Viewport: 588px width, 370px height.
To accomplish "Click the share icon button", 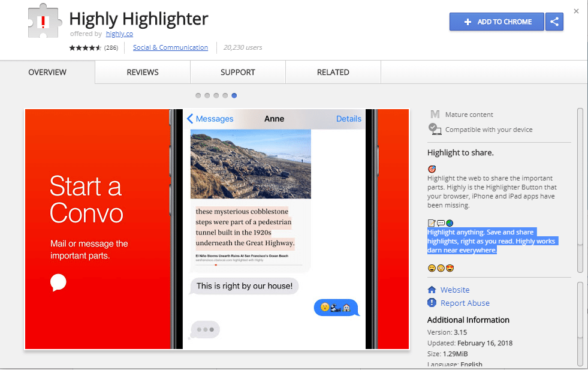I will point(554,22).
